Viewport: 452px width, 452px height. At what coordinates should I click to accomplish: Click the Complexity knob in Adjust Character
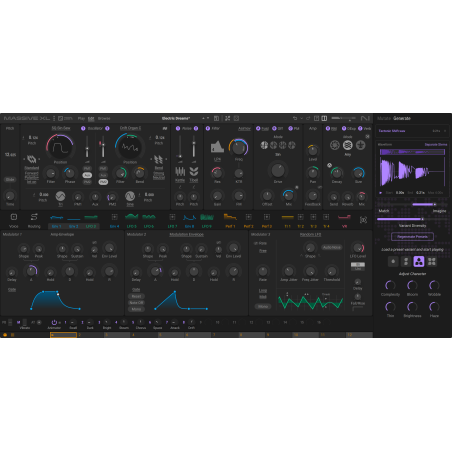(x=390, y=285)
